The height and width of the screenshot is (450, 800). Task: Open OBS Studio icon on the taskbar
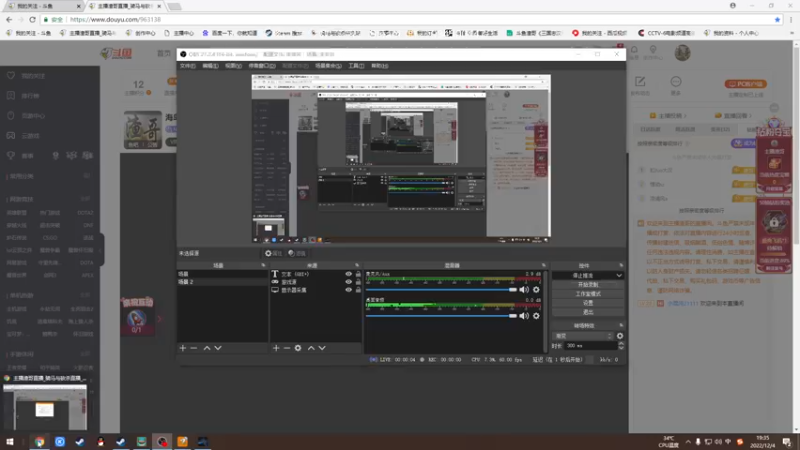pos(162,442)
